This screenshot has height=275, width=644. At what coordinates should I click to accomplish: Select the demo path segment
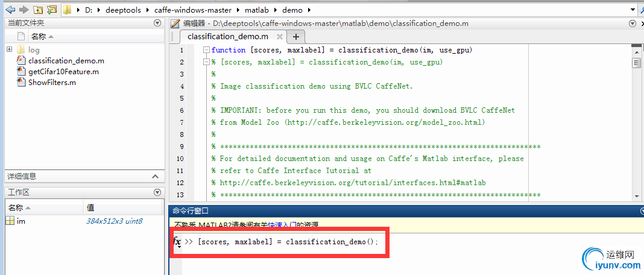coord(292,10)
